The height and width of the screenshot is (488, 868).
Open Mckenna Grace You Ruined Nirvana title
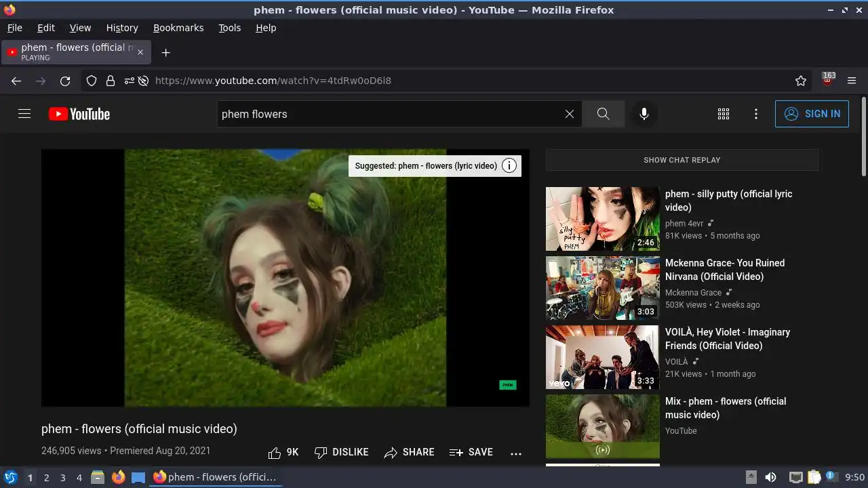click(x=725, y=270)
